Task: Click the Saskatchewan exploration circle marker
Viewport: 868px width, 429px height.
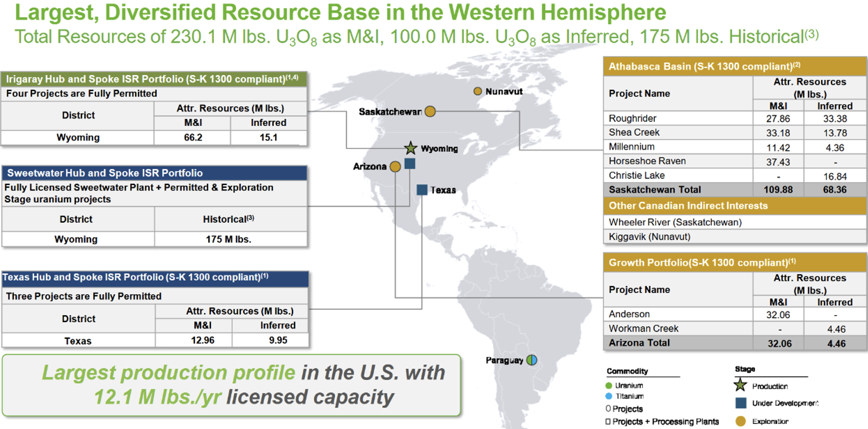Action: (430, 111)
